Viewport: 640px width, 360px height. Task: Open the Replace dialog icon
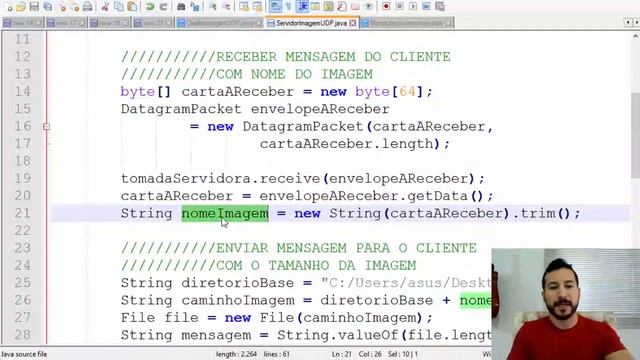tap(195, 7)
